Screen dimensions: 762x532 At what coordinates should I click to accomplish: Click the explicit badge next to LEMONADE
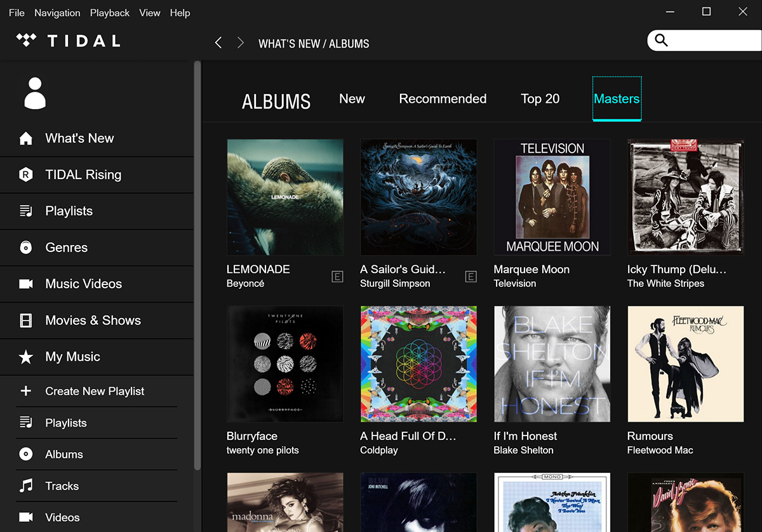[x=337, y=276]
